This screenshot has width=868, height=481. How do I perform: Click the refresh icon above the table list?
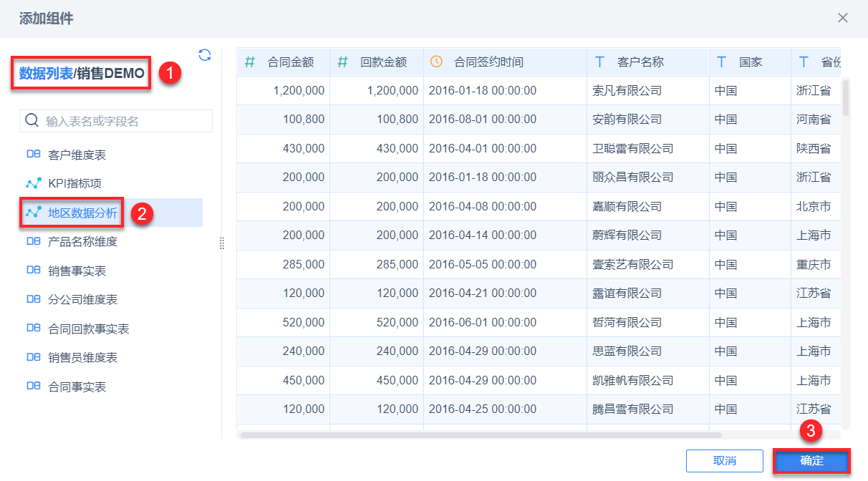click(204, 54)
